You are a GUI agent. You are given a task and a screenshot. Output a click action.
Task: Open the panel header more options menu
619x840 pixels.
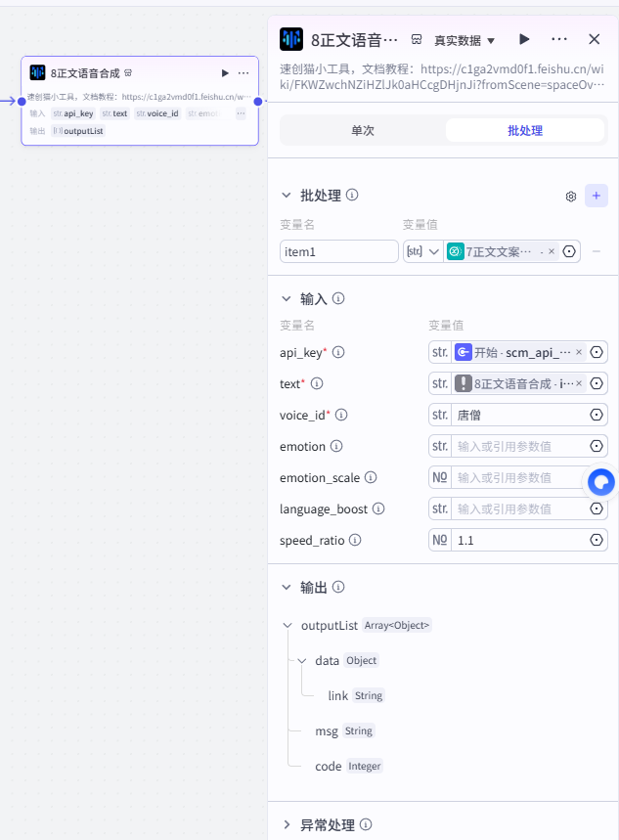pyautogui.click(x=559, y=39)
